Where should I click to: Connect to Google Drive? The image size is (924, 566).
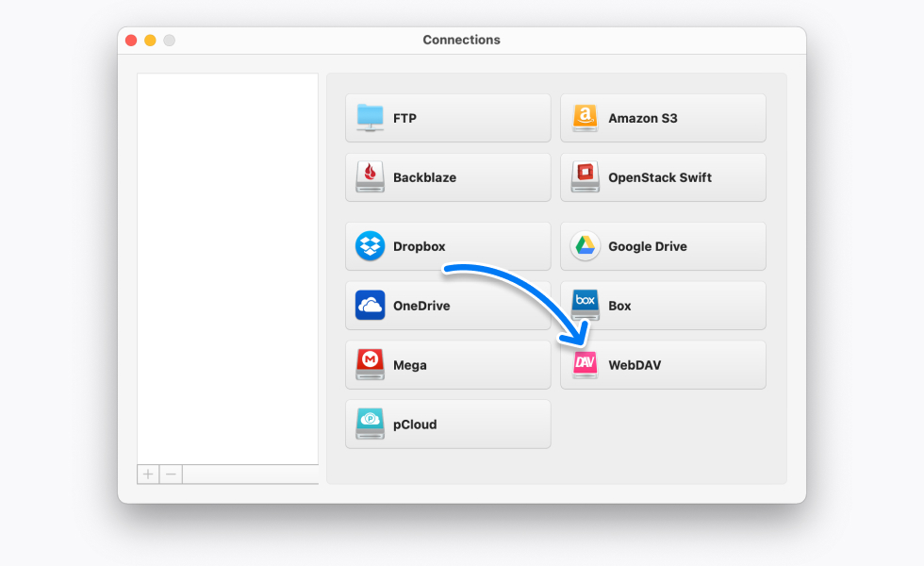point(663,246)
